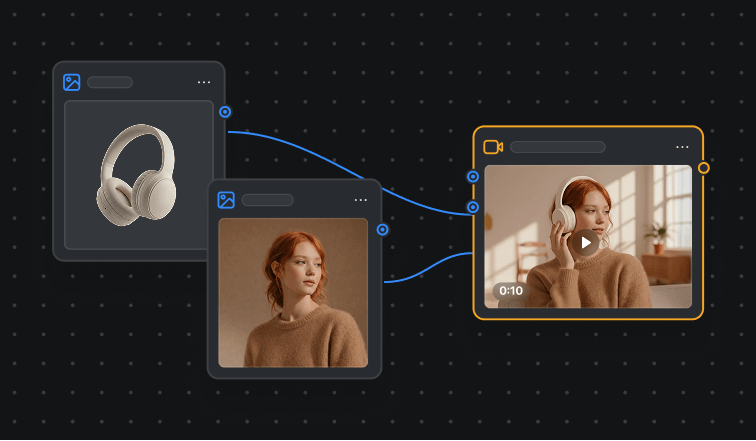
Task: Click the headphones node title placeholder
Action: (x=110, y=82)
